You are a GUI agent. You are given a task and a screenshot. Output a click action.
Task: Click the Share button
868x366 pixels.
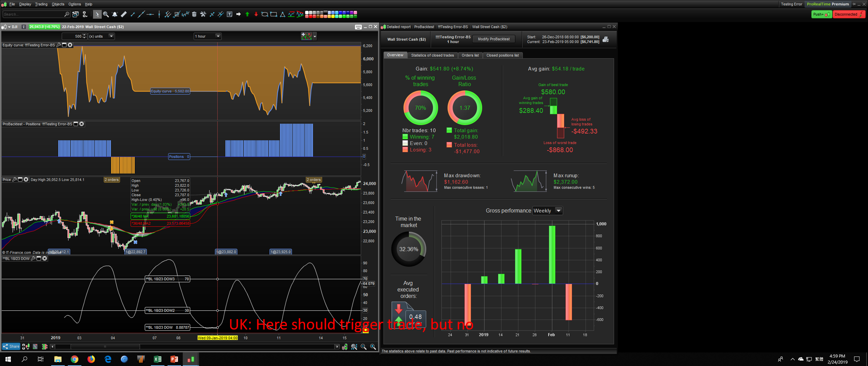(x=11, y=346)
